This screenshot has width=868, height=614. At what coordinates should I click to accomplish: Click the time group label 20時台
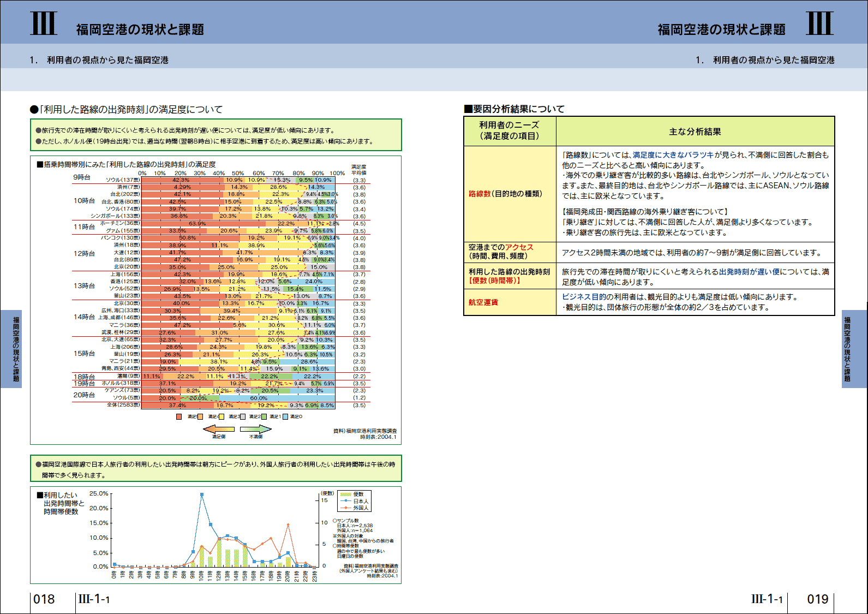pyautogui.click(x=85, y=395)
